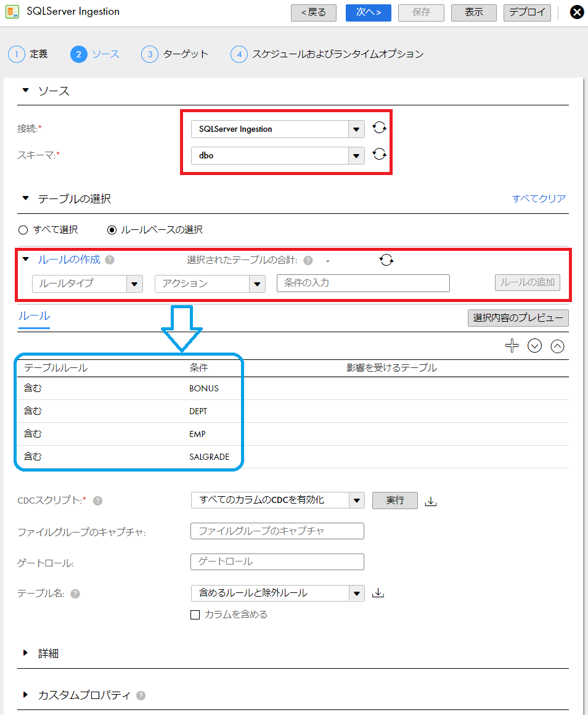Add a new rule with plus icon
588x715 pixels.
pos(512,346)
